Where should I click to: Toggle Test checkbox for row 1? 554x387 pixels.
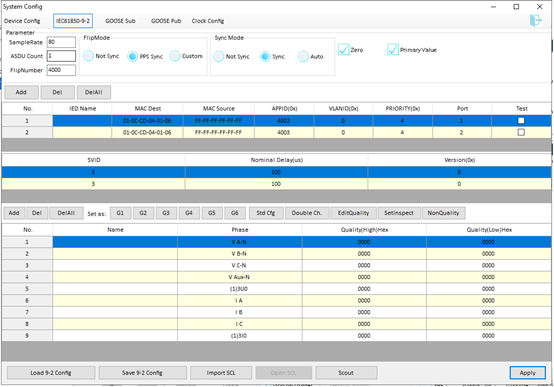pos(521,121)
